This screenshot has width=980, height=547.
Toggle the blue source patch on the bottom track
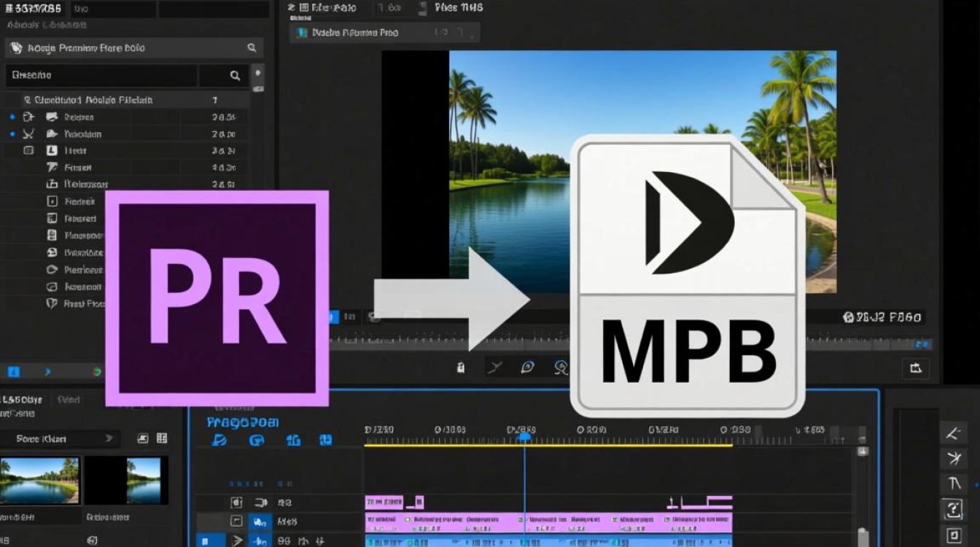tap(206, 540)
